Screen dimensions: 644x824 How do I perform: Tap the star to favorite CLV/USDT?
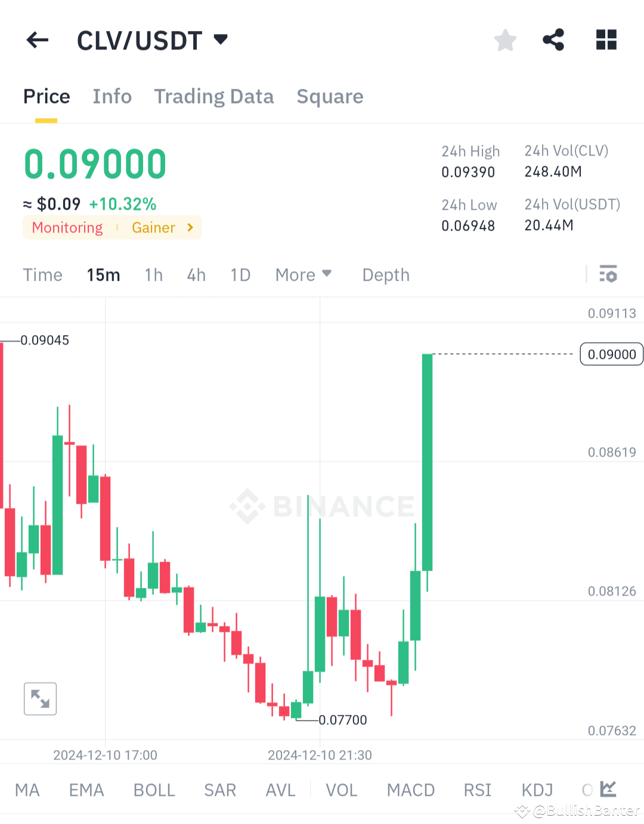coord(505,40)
